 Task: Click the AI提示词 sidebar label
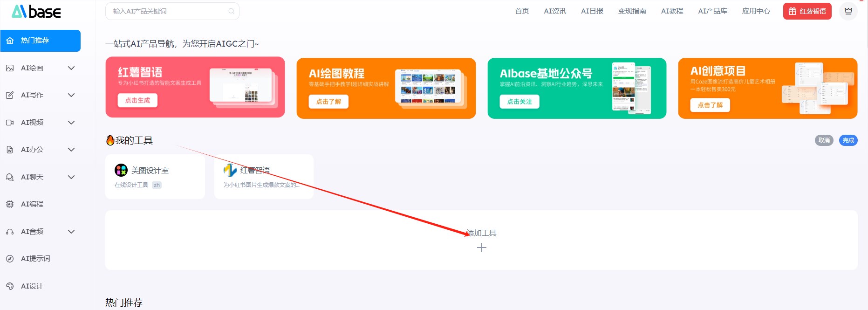coord(35,259)
